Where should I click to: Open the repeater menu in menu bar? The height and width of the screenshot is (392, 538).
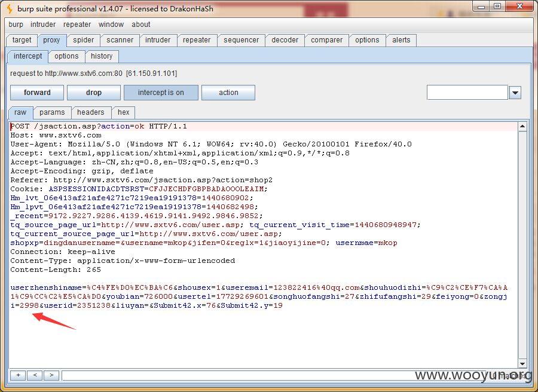coord(77,24)
